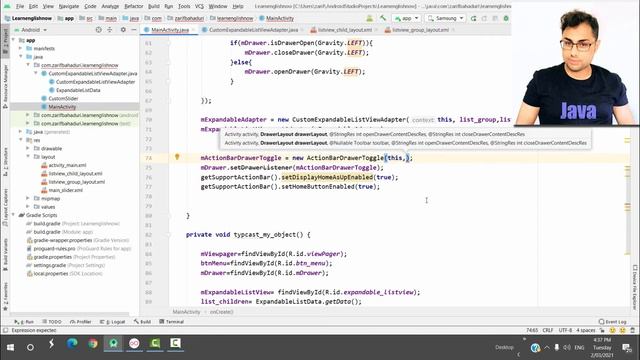Switch to listview_group_layout.xml tab

[x=420, y=30]
